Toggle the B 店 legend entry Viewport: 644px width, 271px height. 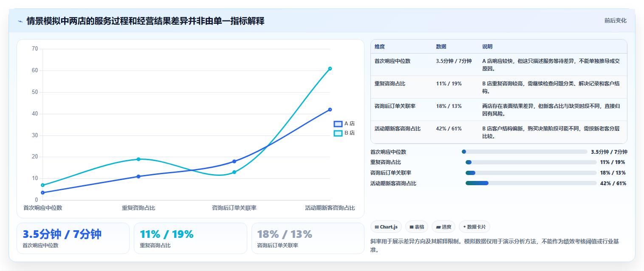point(345,133)
